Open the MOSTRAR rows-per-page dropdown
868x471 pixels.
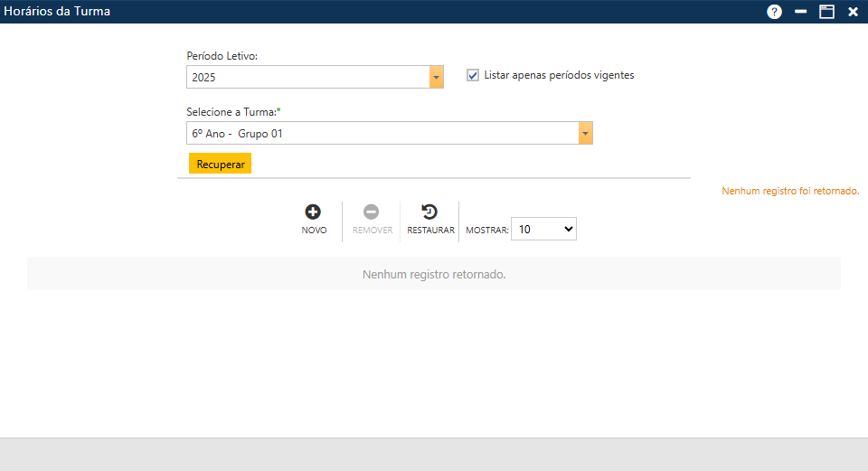click(x=543, y=230)
